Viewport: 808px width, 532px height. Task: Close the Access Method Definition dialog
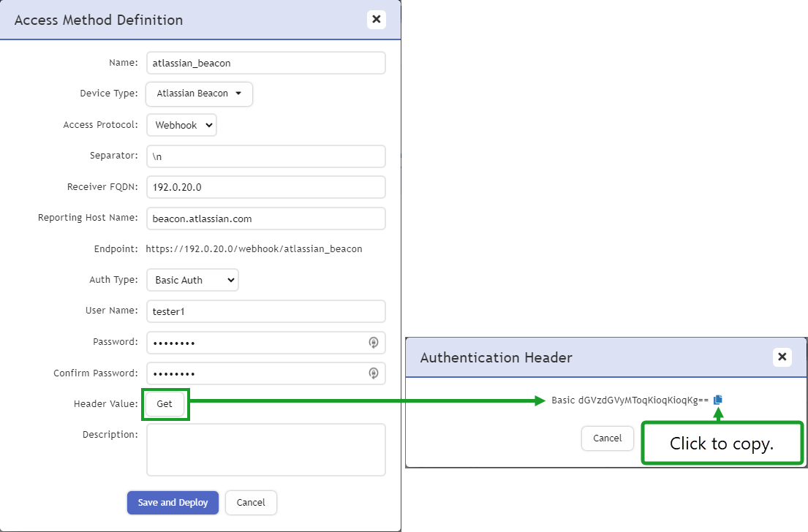click(377, 20)
